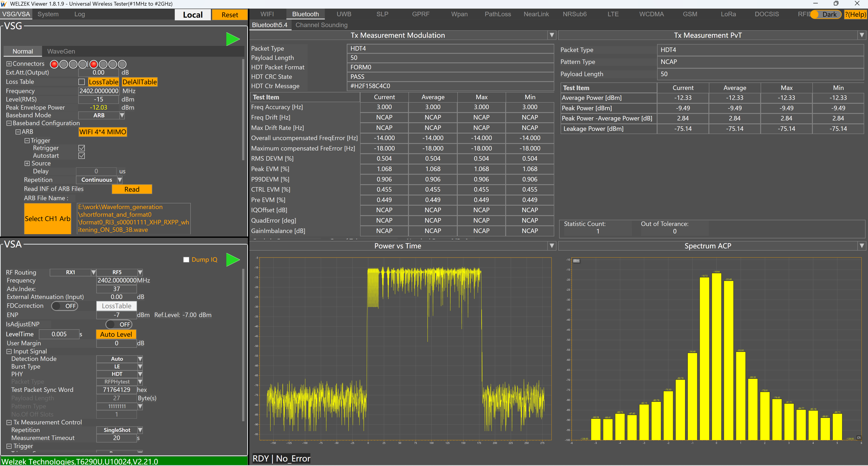Collapse the Baseband Configuration tree node
868x466 pixels.
point(9,123)
